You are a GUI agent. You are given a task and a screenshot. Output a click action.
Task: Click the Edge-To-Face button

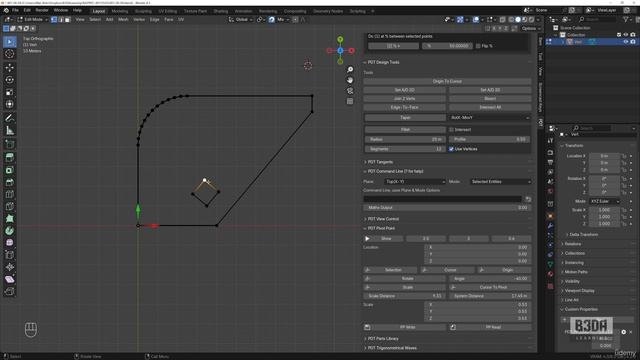pos(404,107)
